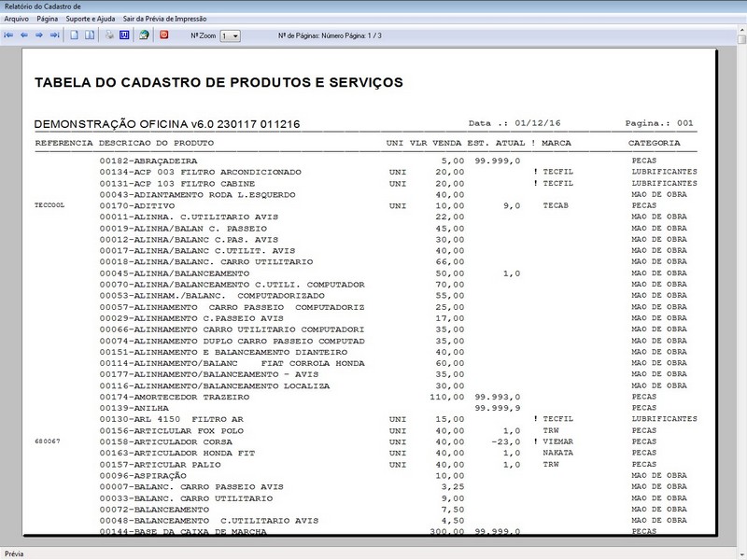Jump to the last page
The width and height of the screenshot is (747, 560).
point(54,36)
